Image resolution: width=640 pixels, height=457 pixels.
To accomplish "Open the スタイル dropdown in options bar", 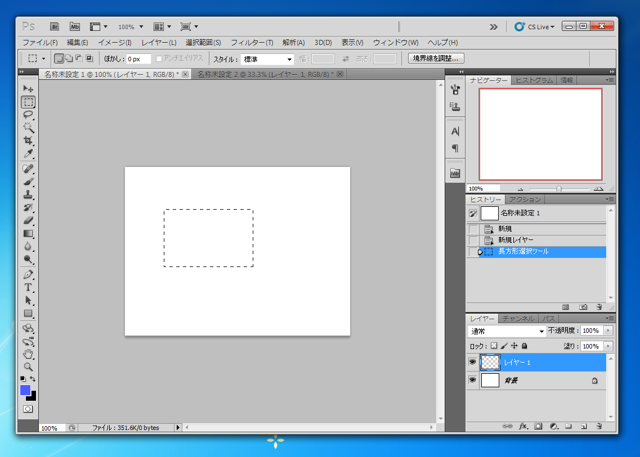I will (x=267, y=59).
